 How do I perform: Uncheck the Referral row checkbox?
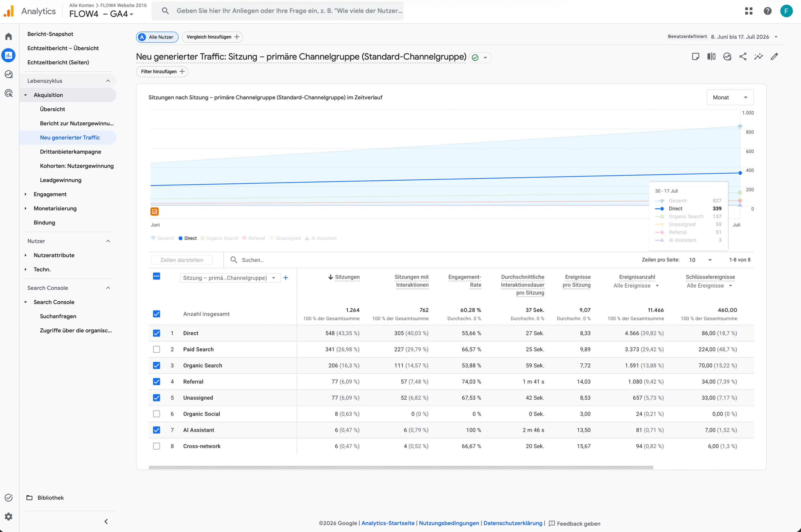(x=156, y=381)
